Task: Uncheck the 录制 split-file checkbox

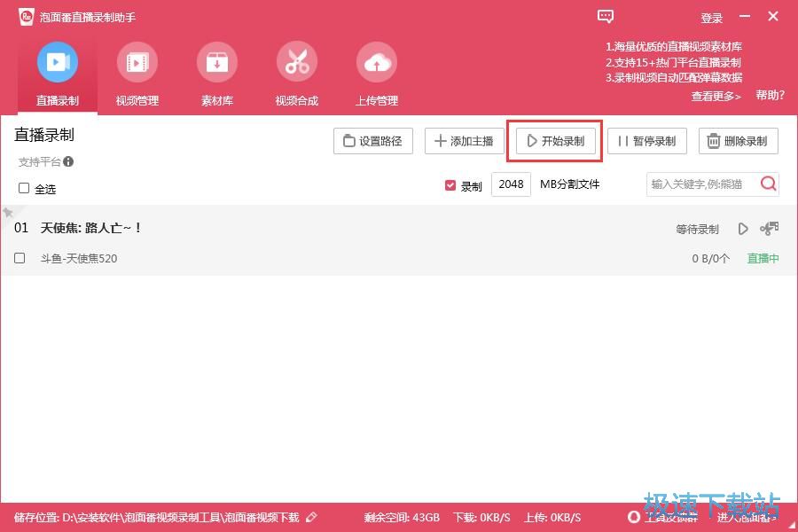Action: [450, 185]
